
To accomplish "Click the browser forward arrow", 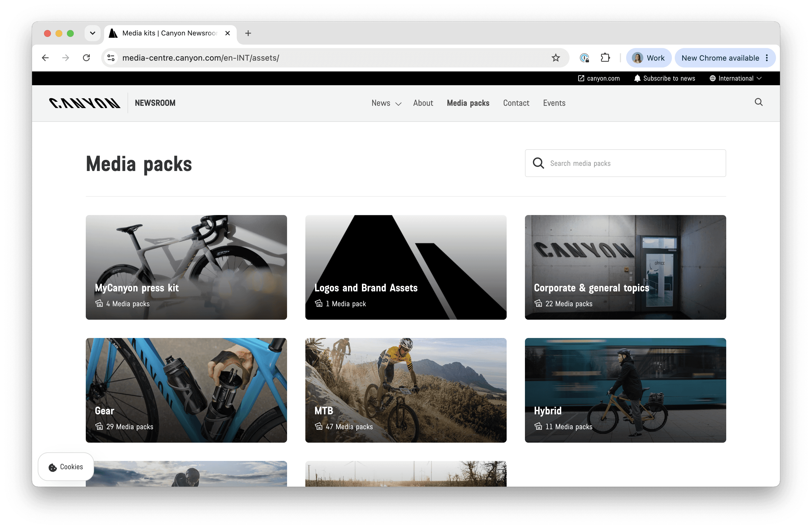I will pyautogui.click(x=65, y=58).
